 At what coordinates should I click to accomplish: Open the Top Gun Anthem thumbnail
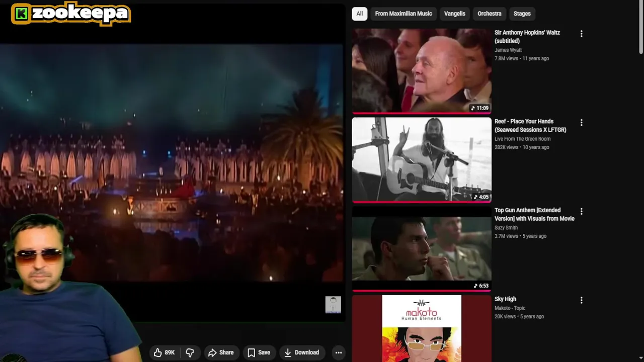[422, 249]
